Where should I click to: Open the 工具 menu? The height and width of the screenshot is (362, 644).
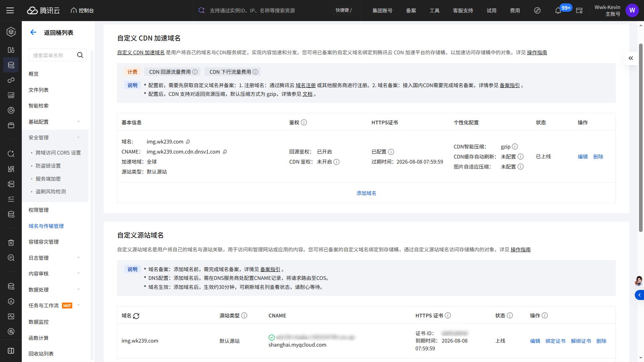tap(434, 10)
